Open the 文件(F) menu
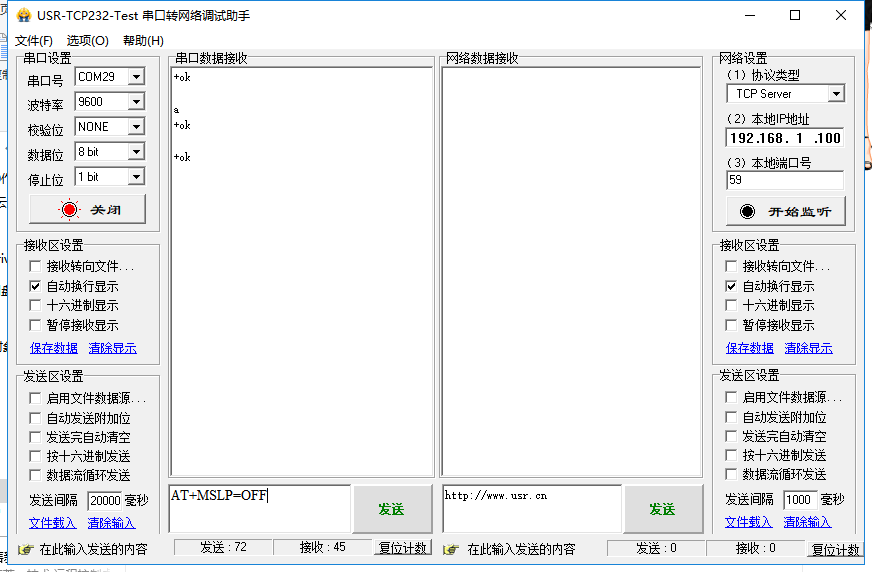Viewport: 872px width, 572px height. click(34, 41)
